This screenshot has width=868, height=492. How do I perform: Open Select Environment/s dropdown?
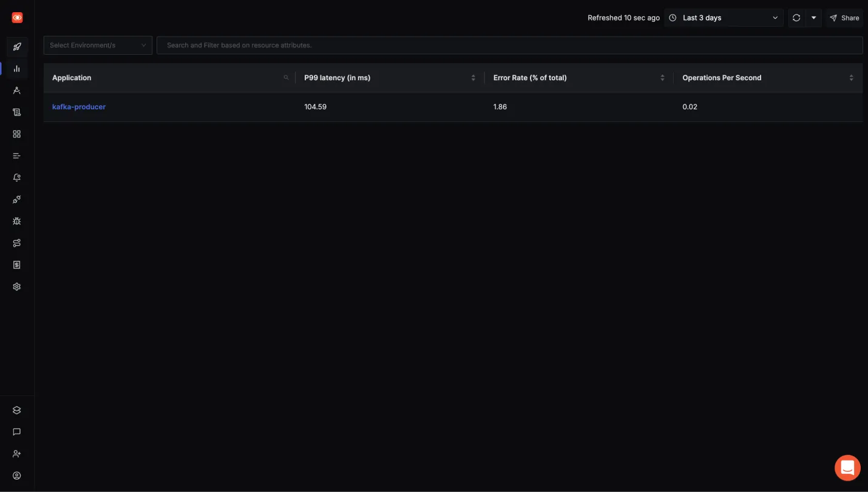98,45
